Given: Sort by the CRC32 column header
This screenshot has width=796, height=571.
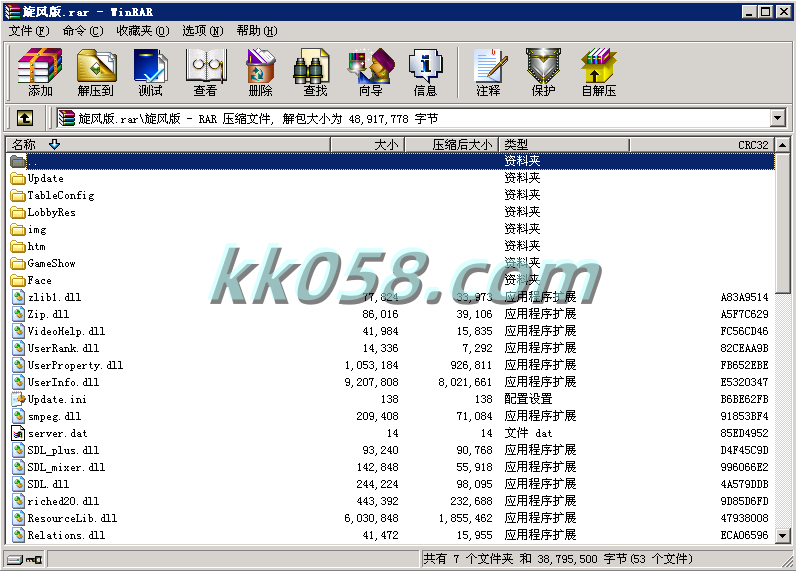Looking at the screenshot, I should pyautogui.click(x=702, y=145).
